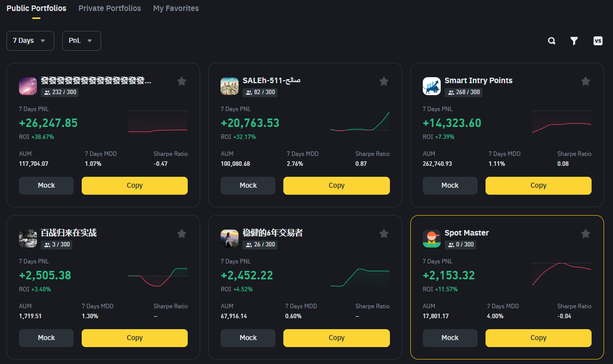Open the PnL sorting dropdown
Image resolution: width=613 pixels, height=364 pixels.
click(81, 41)
